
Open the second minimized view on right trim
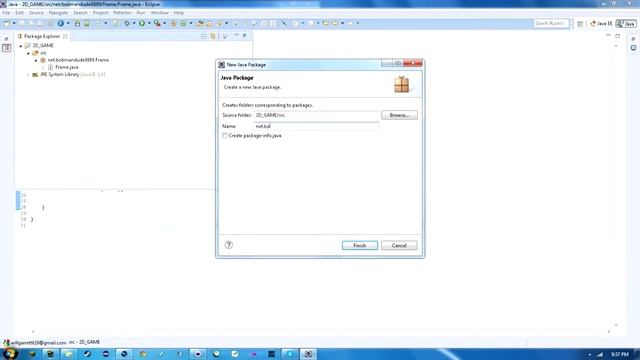coord(633,48)
